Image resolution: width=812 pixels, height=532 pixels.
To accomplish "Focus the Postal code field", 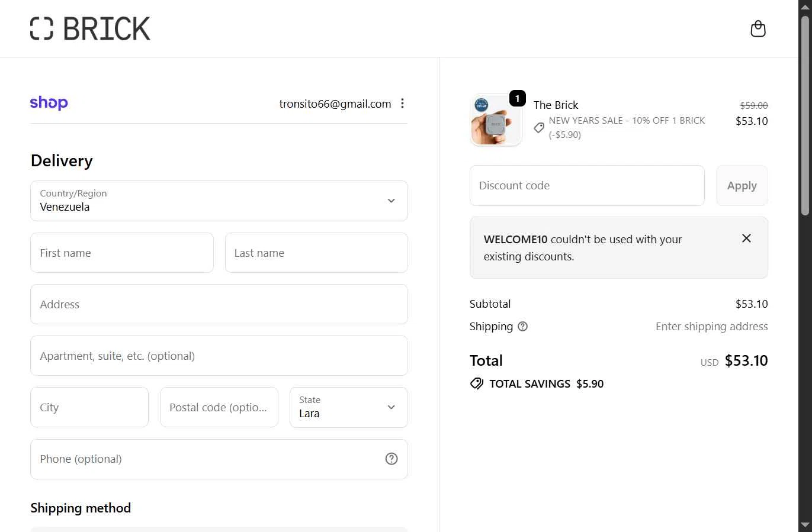I will point(219,407).
